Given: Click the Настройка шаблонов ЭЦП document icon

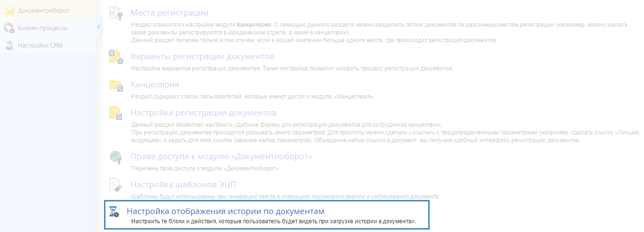Looking at the screenshot, I should 115,185.
